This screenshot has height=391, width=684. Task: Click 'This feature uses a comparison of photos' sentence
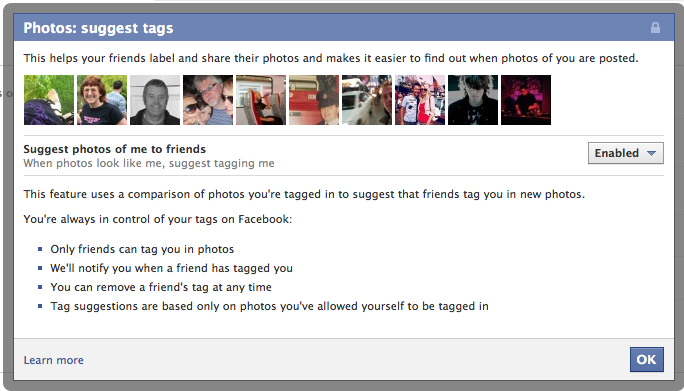click(304, 194)
